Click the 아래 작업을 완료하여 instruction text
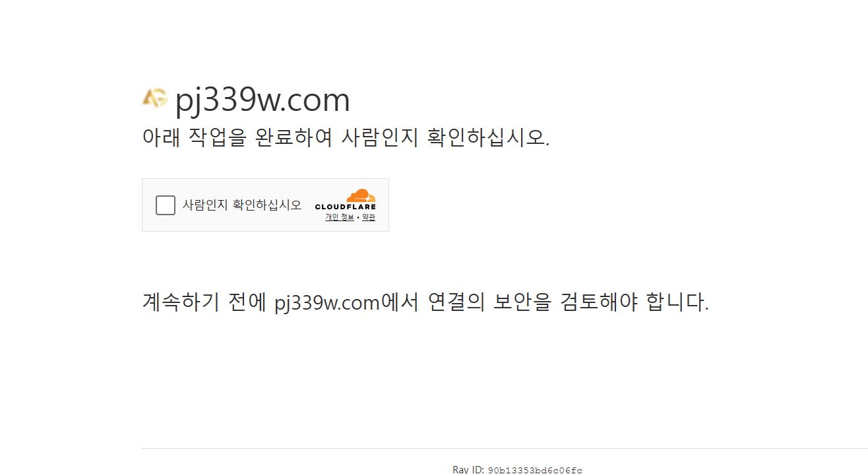The height and width of the screenshot is (474, 868). pos(237,137)
